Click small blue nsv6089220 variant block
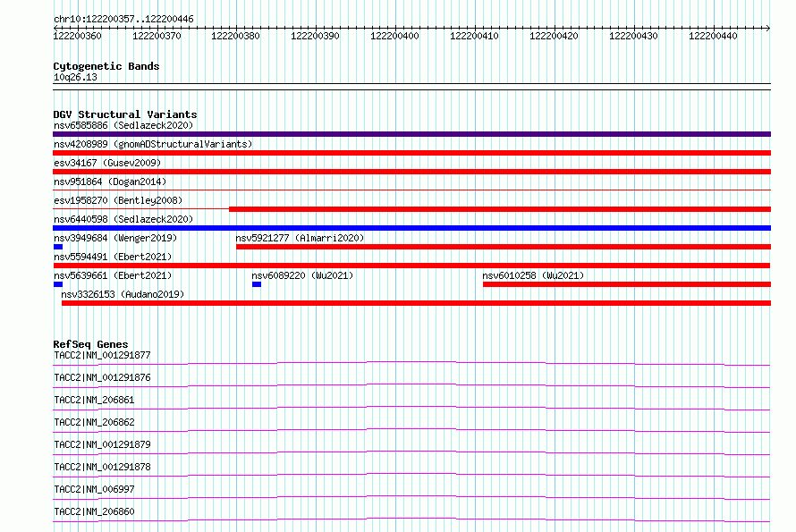Viewport: 796px width, 532px height. coord(257,284)
